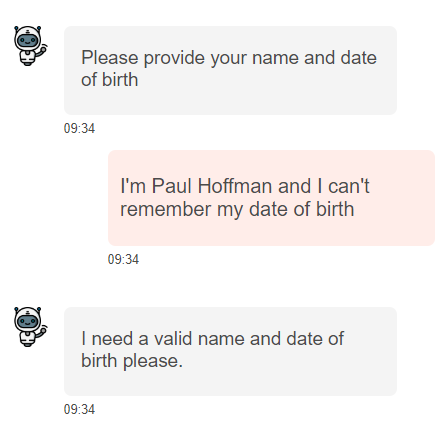
Task: Click the 09:34 timestamp under the pink message
Action: tap(123, 259)
